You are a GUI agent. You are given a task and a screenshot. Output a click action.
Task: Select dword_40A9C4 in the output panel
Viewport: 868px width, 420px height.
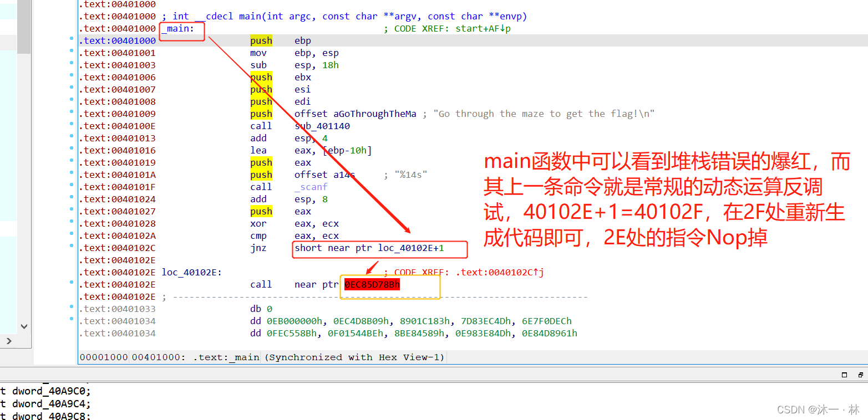point(49,404)
